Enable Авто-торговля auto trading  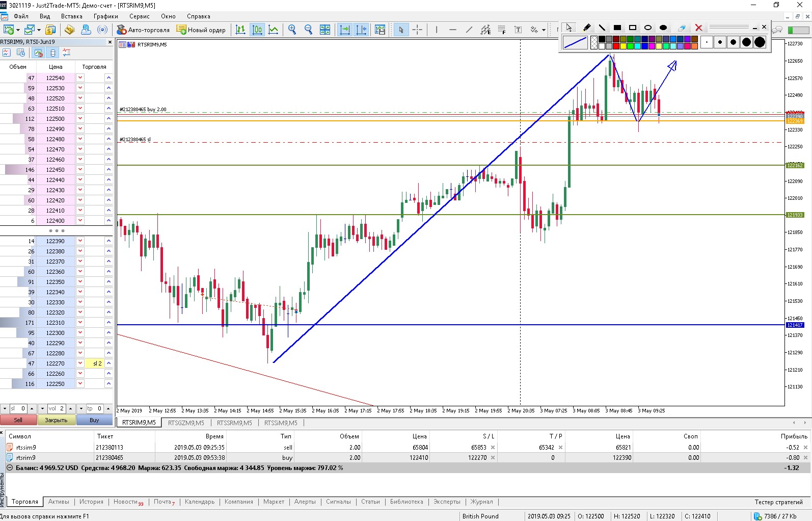143,30
